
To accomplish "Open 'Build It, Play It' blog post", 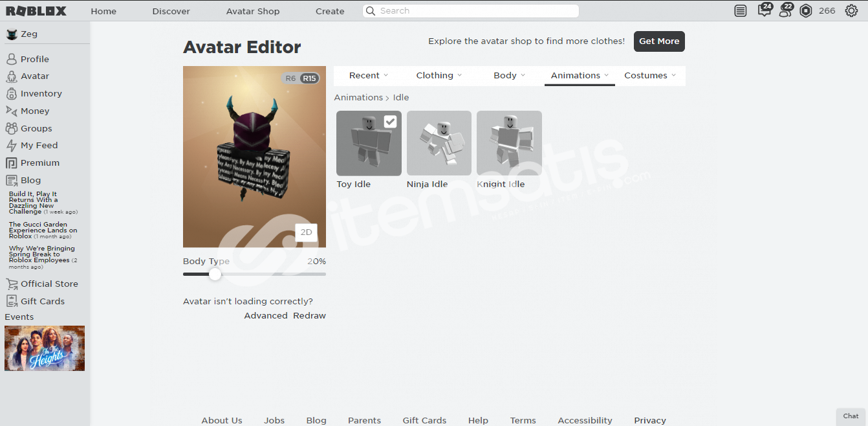I will point(43,203).
